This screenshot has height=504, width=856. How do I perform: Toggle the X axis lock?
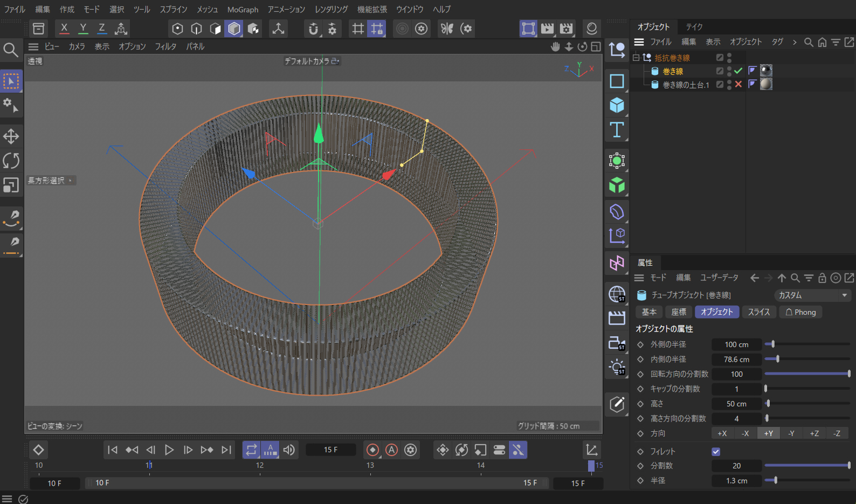pos(64,29)
